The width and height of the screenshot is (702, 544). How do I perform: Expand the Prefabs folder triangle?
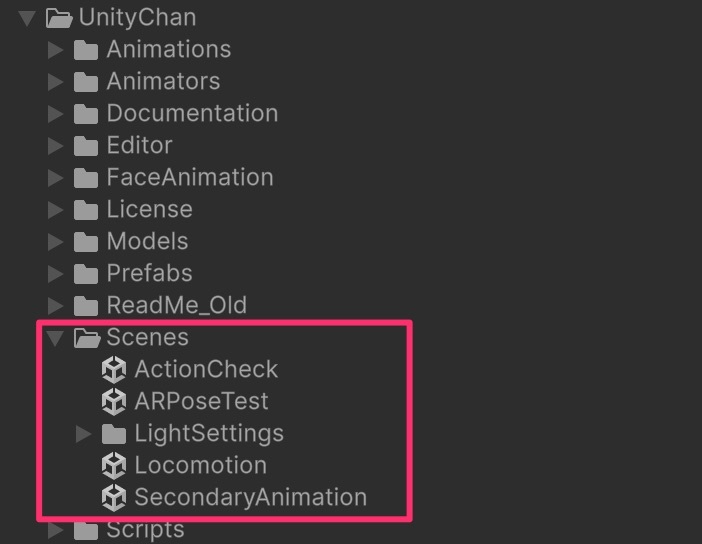pos(56,274)
